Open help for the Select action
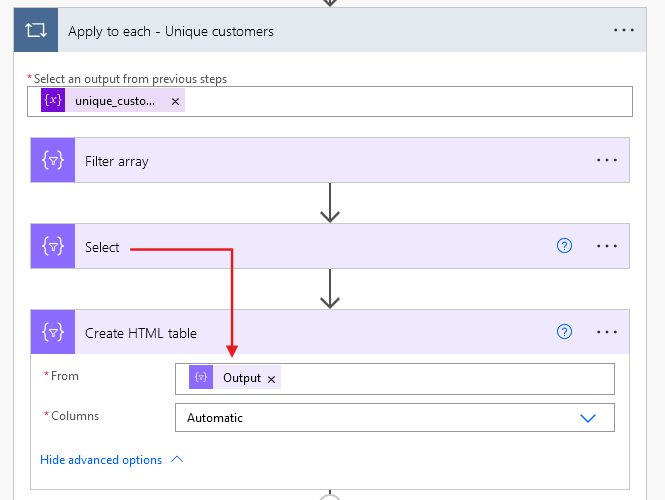 coord(565,247)
